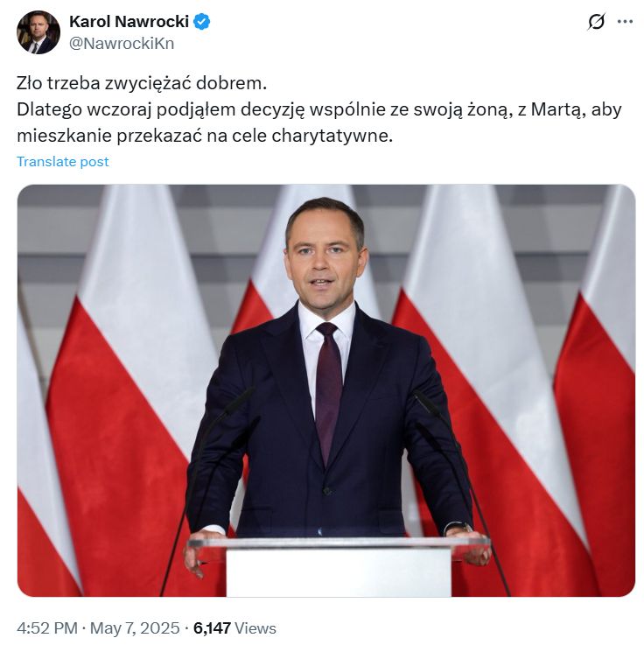Click the blue verified checkmark badge
The width and height of the screenshot is (644, 645).
(x=201, y=22)
